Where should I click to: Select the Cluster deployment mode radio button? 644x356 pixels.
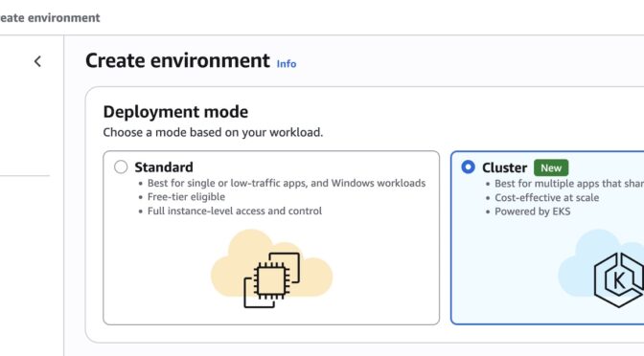click(x=468, y=167)
